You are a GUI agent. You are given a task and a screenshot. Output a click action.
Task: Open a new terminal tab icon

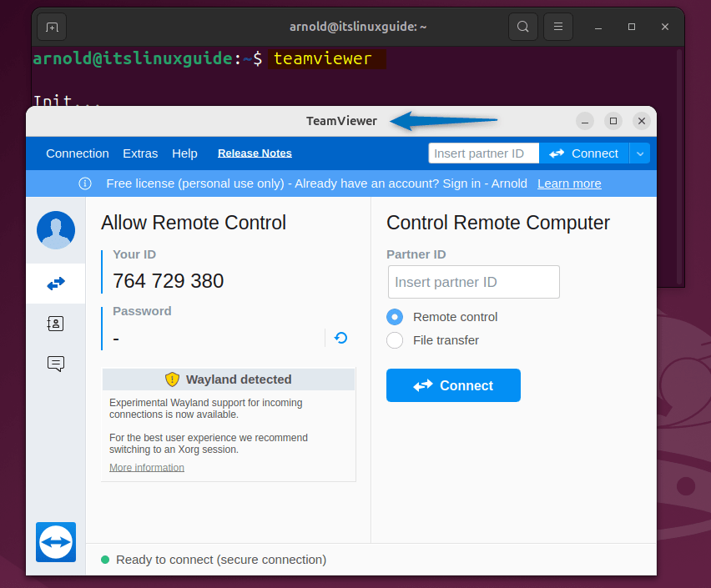(51, 27)
